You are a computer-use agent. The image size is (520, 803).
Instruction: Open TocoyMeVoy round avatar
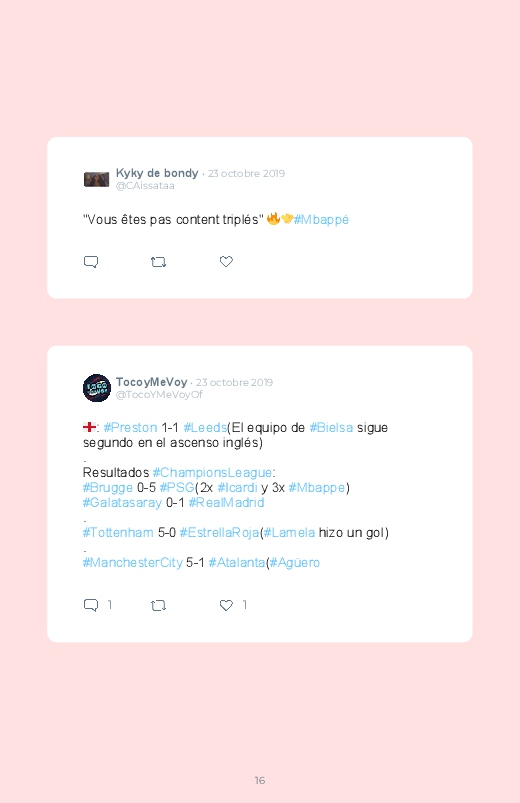click(x=97, y=388)
